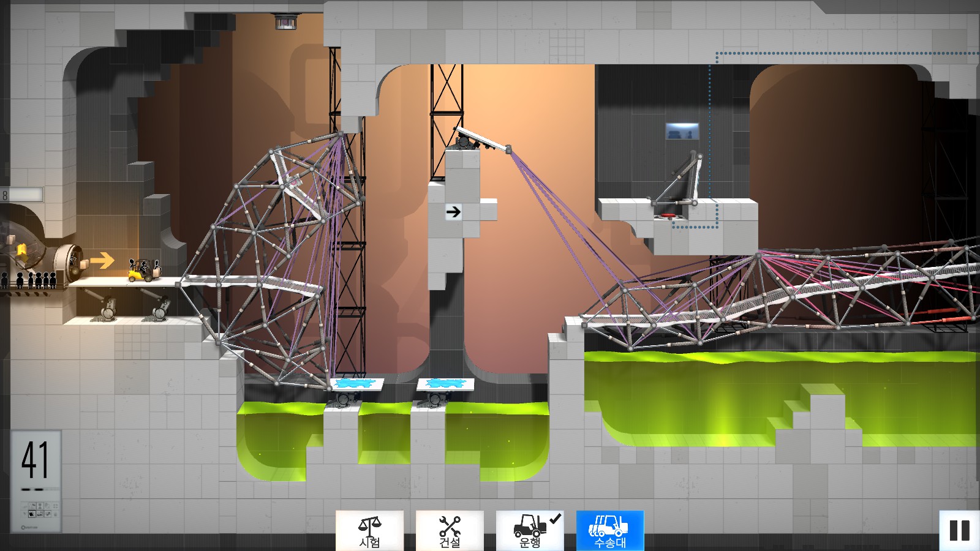Click the right piston under start platform
Screen dimensions: 980x551
point(157,304)
